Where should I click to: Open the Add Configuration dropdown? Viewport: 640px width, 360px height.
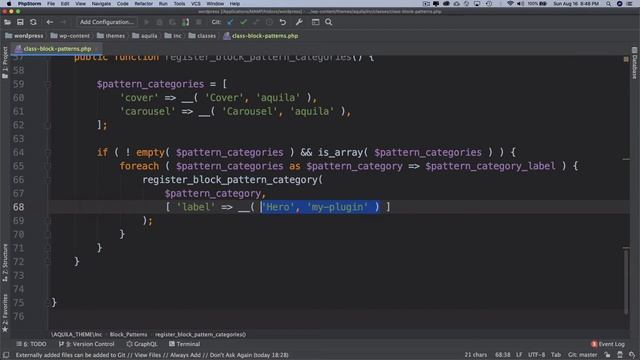tap(107, 22)
